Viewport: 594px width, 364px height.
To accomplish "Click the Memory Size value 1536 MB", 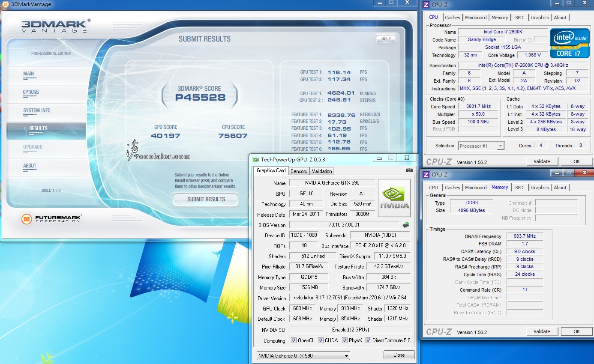I will click(309, 288).
